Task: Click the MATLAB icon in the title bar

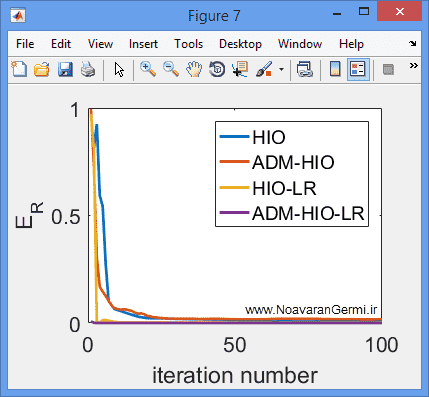Action: 18,16
